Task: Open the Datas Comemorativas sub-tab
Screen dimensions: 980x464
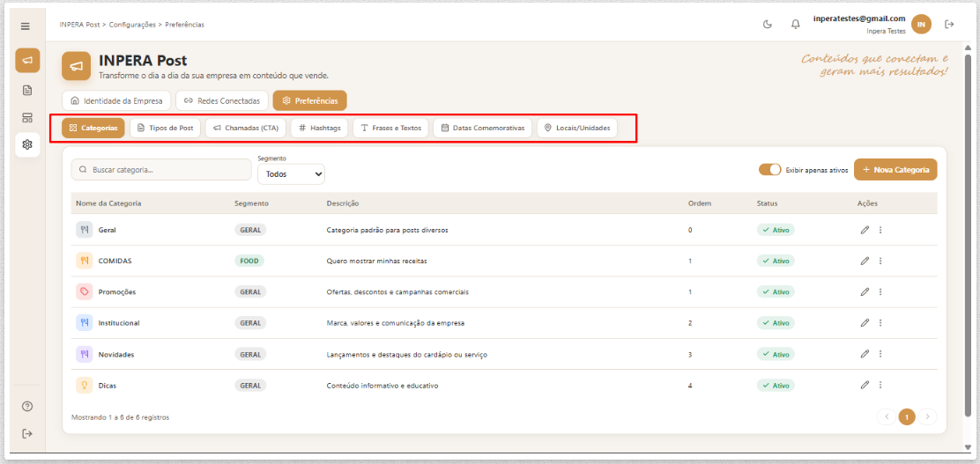Action: click(x=482, y=128)
